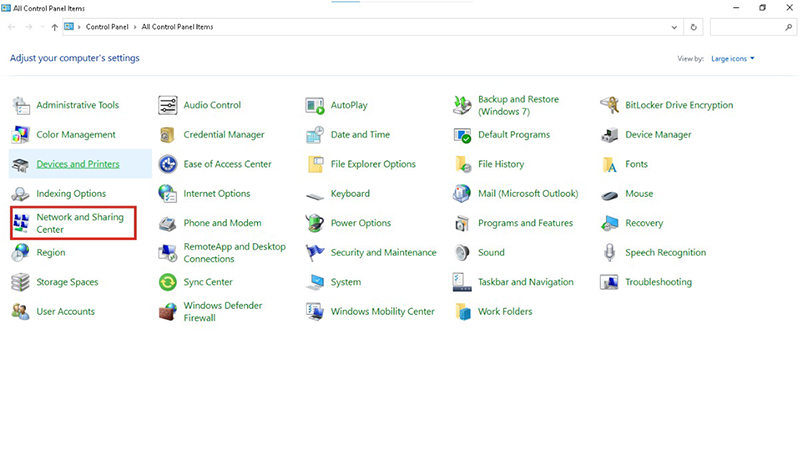
Task: Open the Windows Defender Firewall icon
Action: click(x=167, y=312)
